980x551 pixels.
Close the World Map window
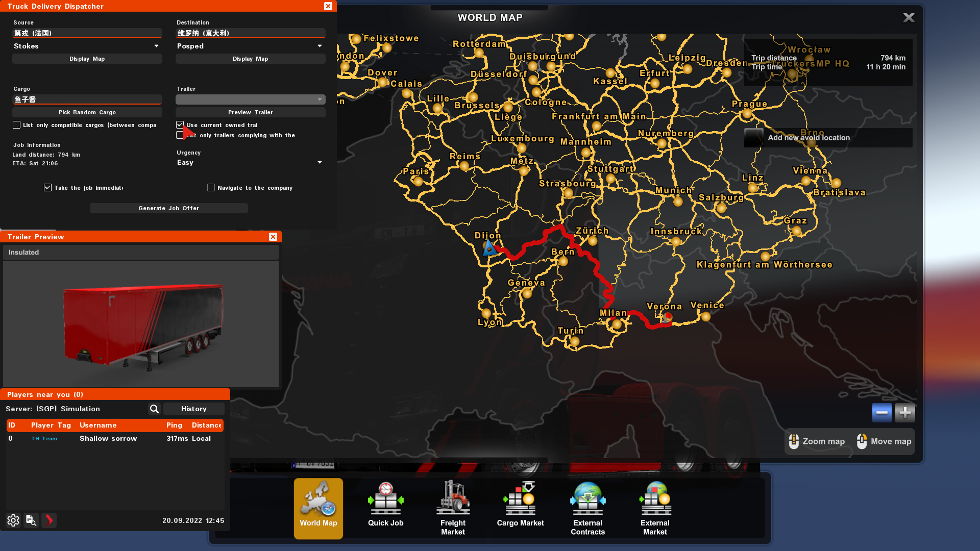pyautogui.click(x=909, y=17)
